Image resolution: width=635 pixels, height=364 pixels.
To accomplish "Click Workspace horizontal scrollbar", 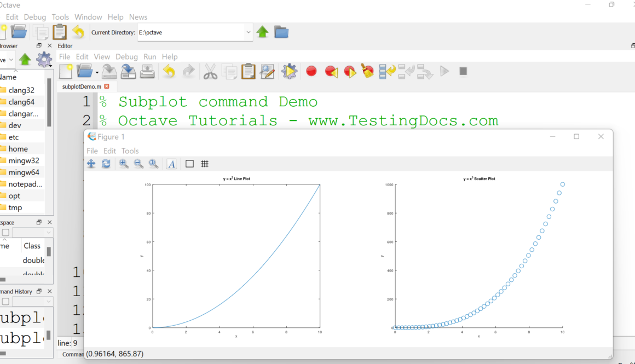I will pyautogui.click(x=3, y=279).
